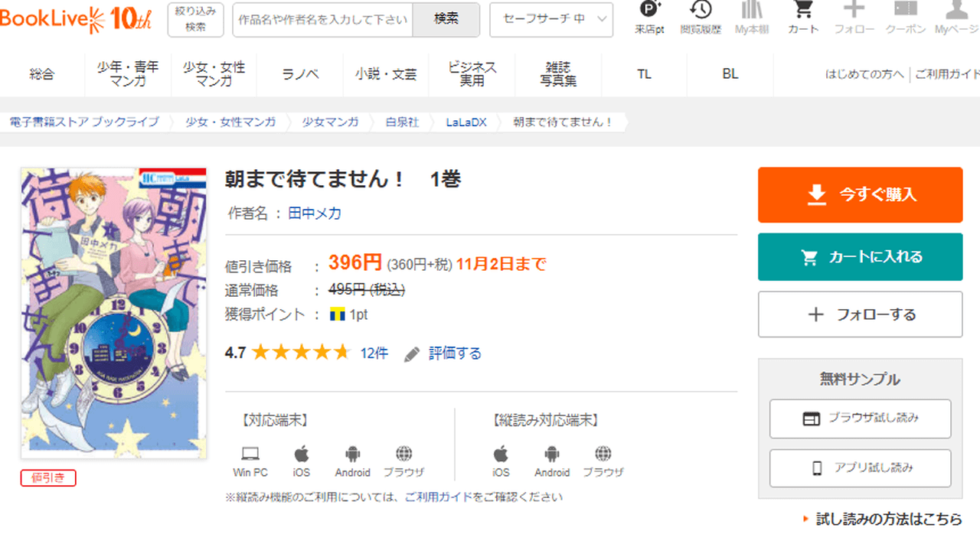Open the ブラウザ試し読み sample reader
This screenshot has width=980, height=557.
point(860,419)
